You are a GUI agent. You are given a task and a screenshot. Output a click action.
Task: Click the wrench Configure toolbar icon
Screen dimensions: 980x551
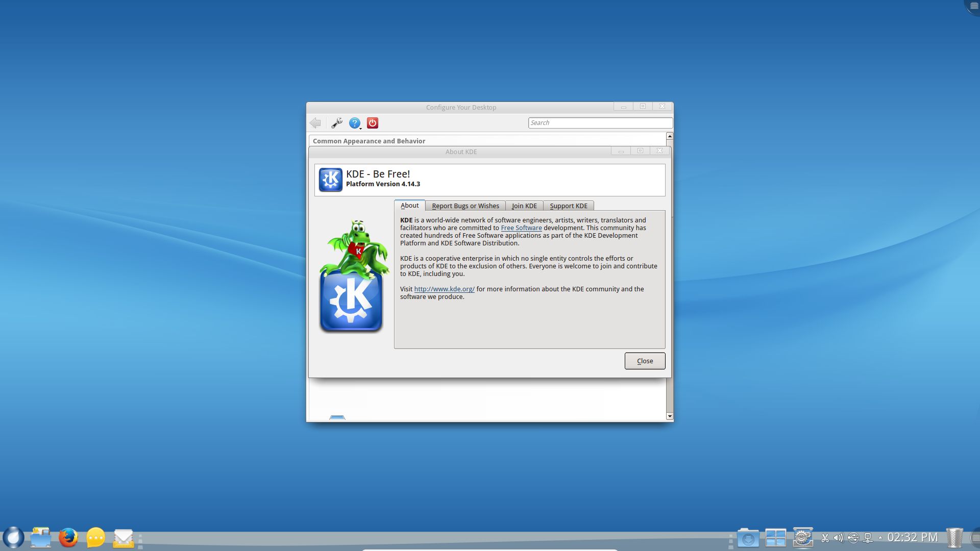pyautogui.click(x=336, y=123)
